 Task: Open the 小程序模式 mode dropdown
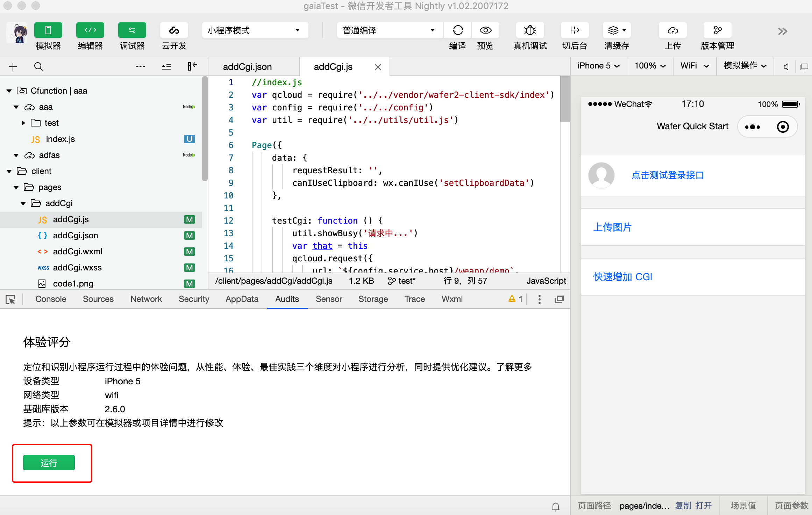tap(255, 30)
